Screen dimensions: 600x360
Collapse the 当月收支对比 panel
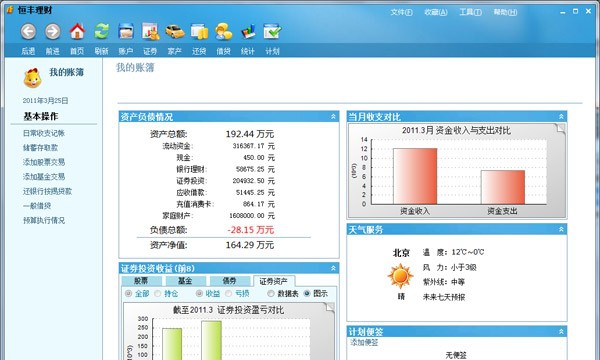point(561,116)
